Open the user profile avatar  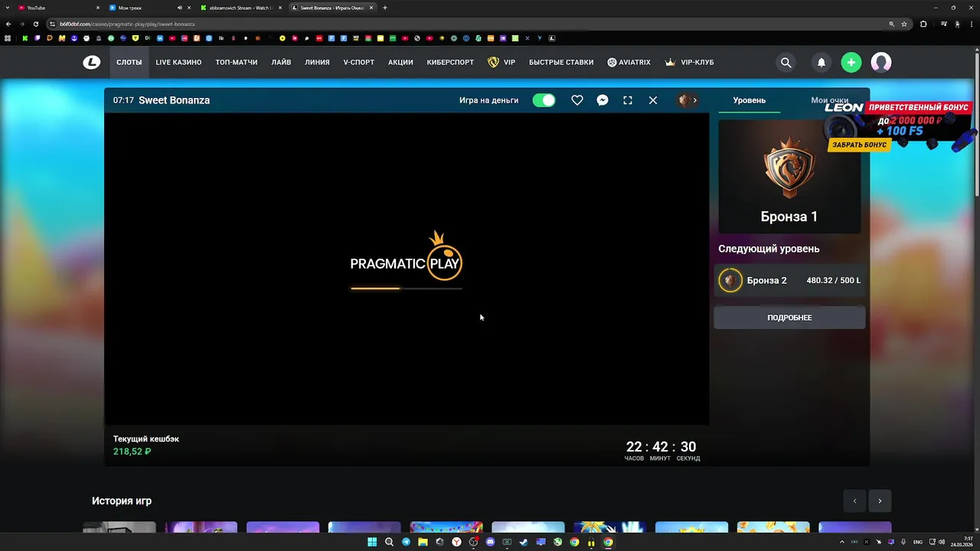tap(881, 63)
